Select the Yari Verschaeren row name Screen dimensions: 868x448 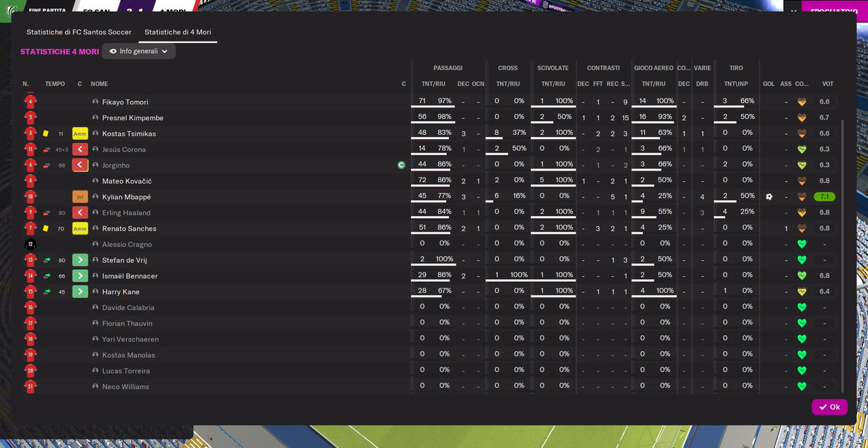tap(130, 340)
